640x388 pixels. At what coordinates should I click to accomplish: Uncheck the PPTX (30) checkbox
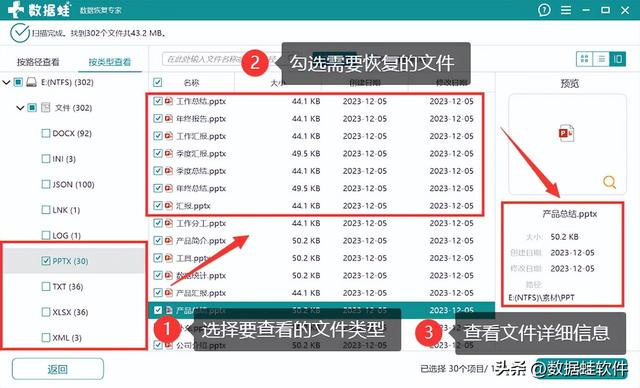tap(46, 261)
